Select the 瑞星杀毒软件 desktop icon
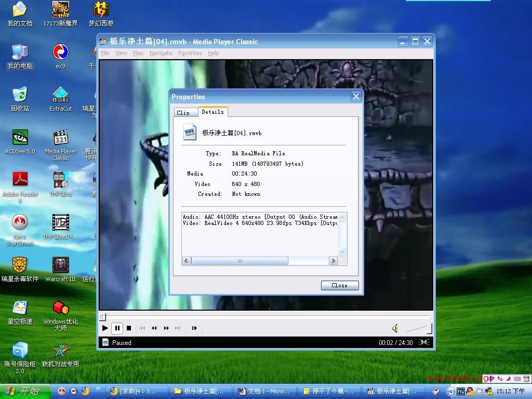The width and height of the screenshot is (532, 399). [x=20, y=270]
